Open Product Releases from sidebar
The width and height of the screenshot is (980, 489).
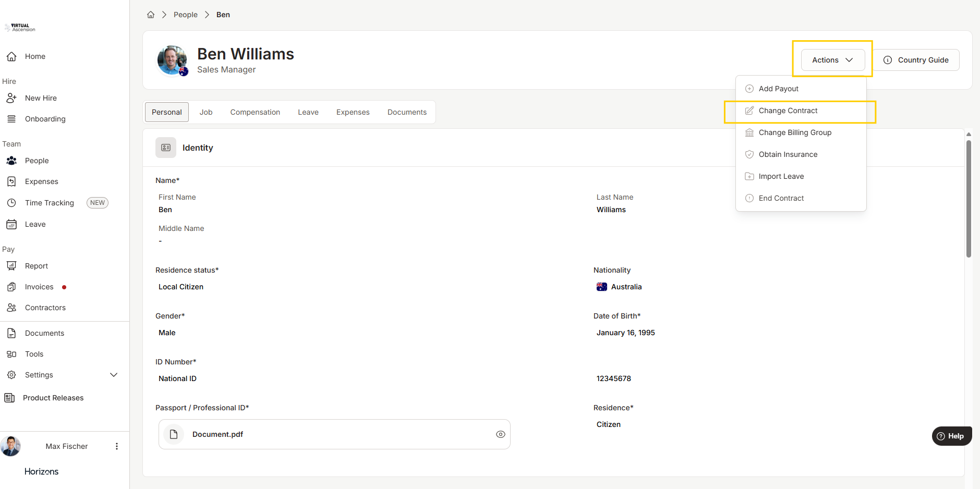click(x=53, y=398)
